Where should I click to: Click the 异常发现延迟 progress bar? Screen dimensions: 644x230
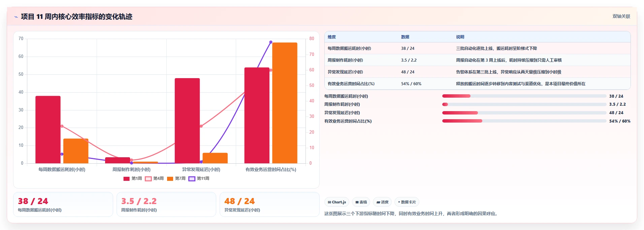[x=524, y=113]
